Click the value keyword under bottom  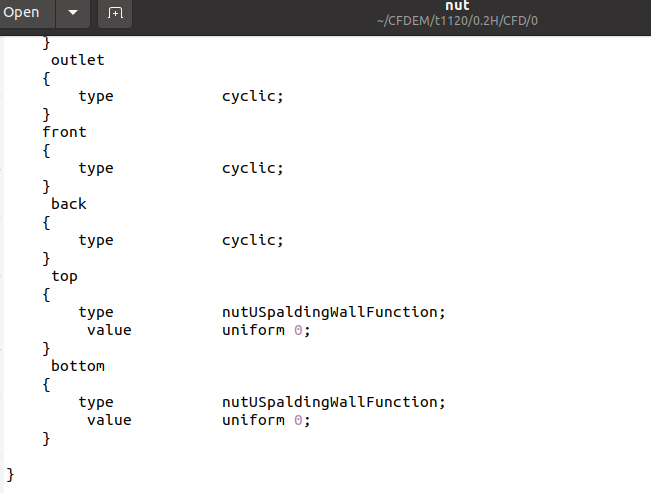pos(109,420)
